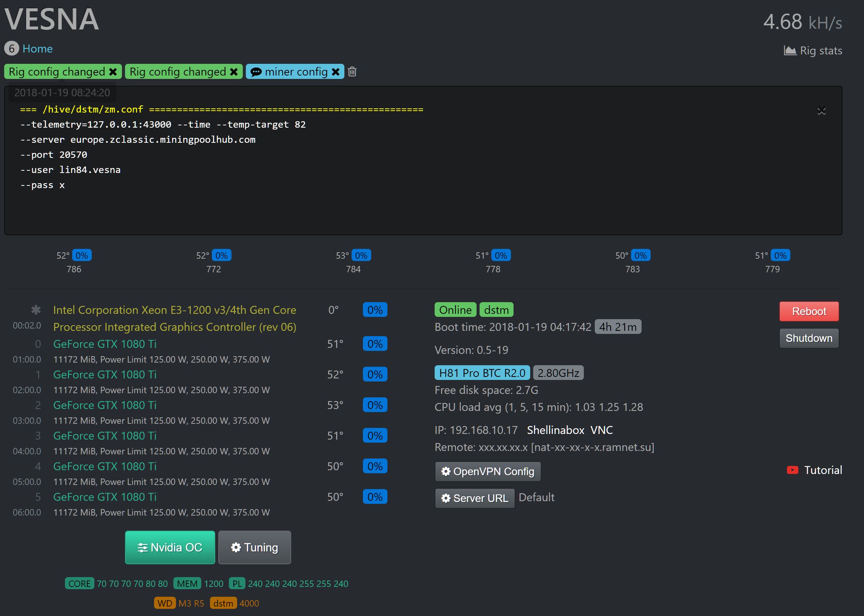Click the 0% fan badge above hashrate 783
The height and width of the screenshot is (616, 864).
(640, 255)
